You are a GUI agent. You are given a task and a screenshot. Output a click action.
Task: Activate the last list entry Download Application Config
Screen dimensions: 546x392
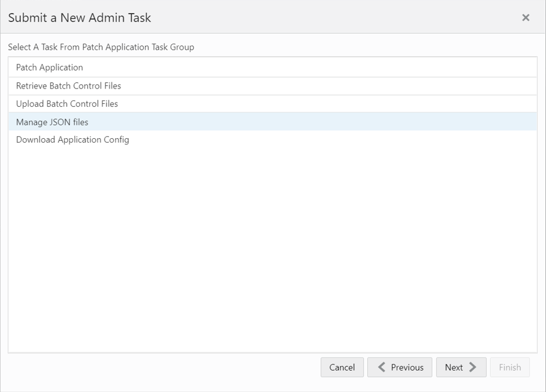[272, 139]
